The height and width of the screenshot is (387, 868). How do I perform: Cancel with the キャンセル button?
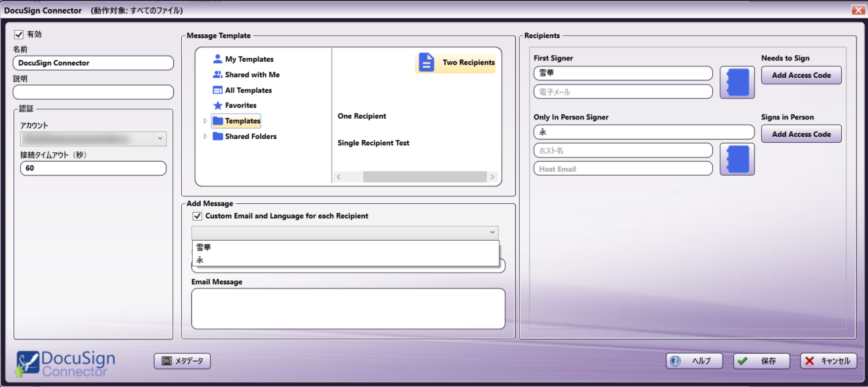click(x=828, y=361)
